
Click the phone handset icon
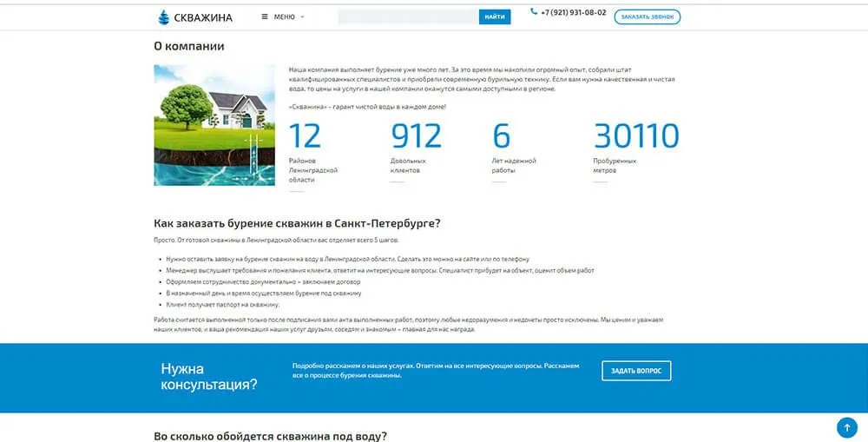534,12
